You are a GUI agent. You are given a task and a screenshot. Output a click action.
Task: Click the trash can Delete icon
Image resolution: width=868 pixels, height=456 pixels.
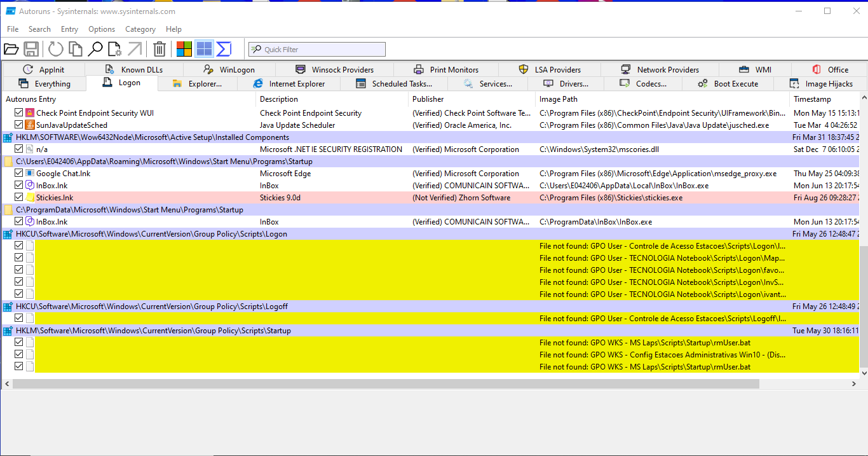pos(160,49)
